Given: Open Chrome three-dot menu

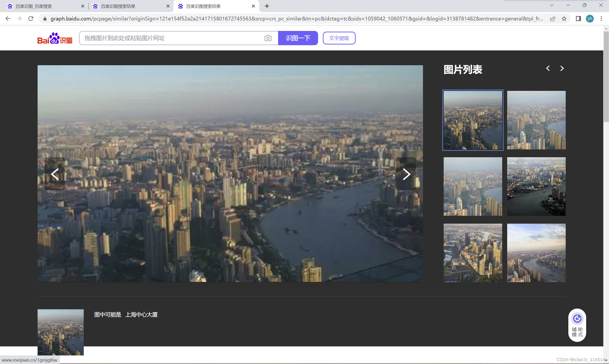Looking at the screenshot, I should (x=601, y=19).
